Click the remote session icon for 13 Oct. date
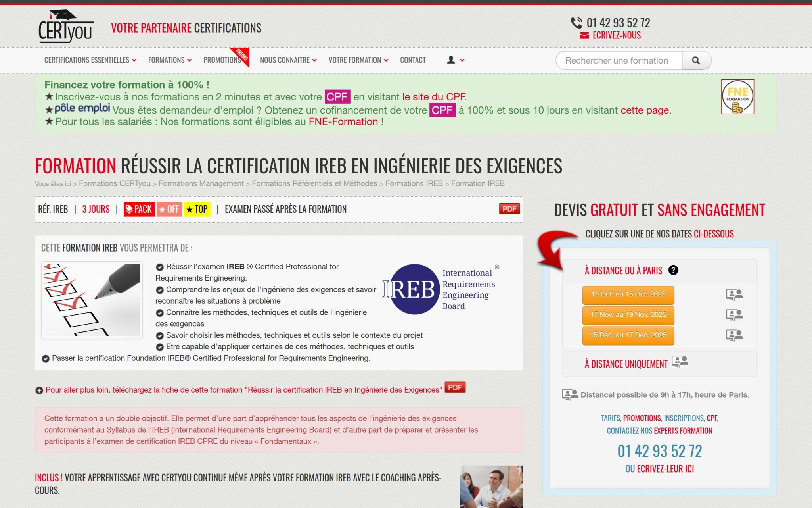Image resolution: width=812 pixels, height=508 pixels. coord(734,294)
